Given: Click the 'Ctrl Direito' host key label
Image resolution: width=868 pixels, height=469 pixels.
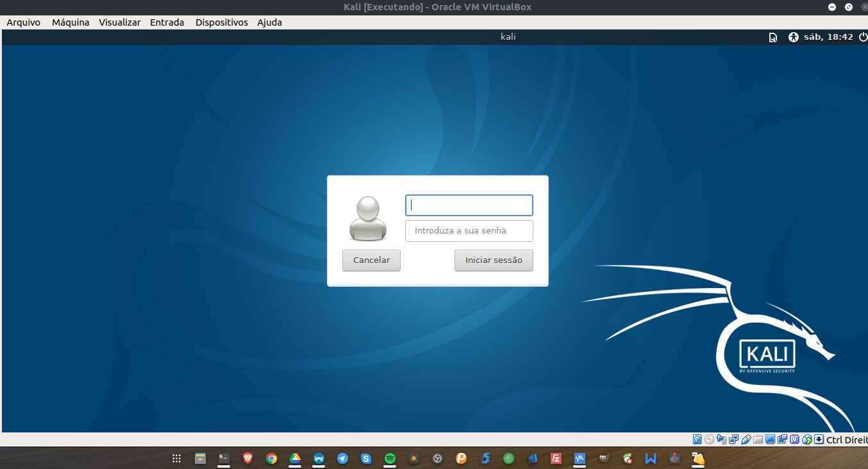Looking at the screenshot, I should (x=847, y=439).
